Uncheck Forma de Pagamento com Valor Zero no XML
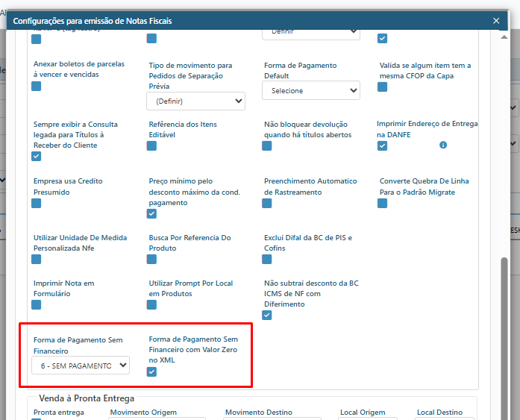 coord(152,372)
